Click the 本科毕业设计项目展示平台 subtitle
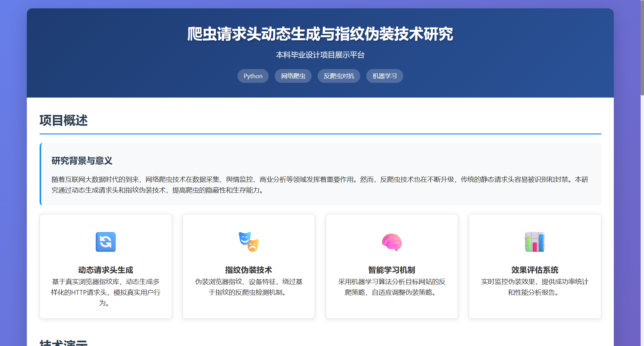 click(x=320, y=55)
